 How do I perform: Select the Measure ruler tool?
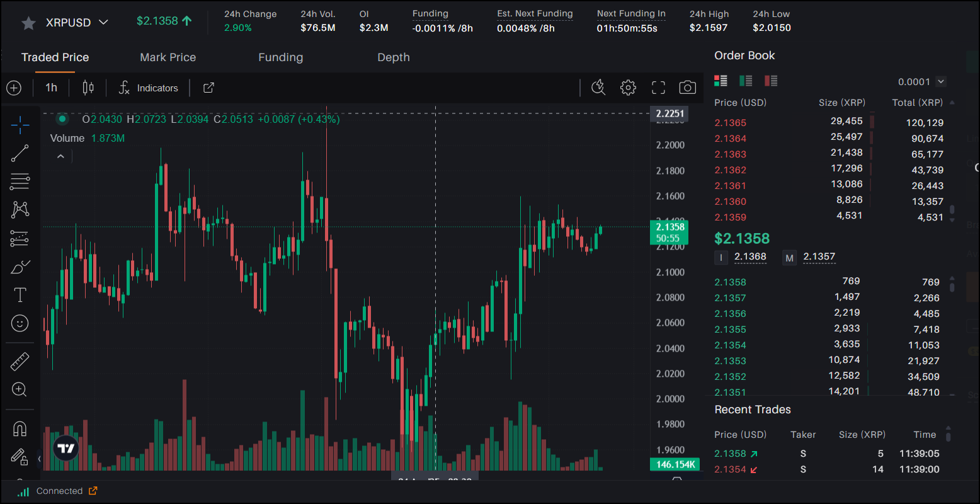(20, 361)
